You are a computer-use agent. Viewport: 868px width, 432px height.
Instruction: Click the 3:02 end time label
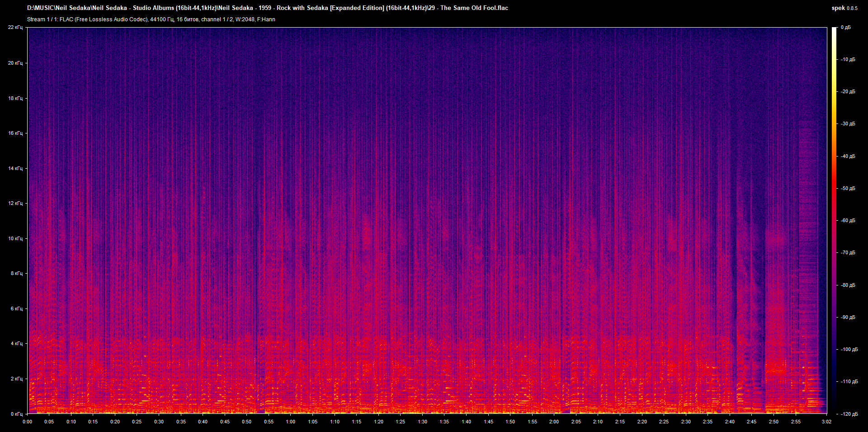point(826,422)
